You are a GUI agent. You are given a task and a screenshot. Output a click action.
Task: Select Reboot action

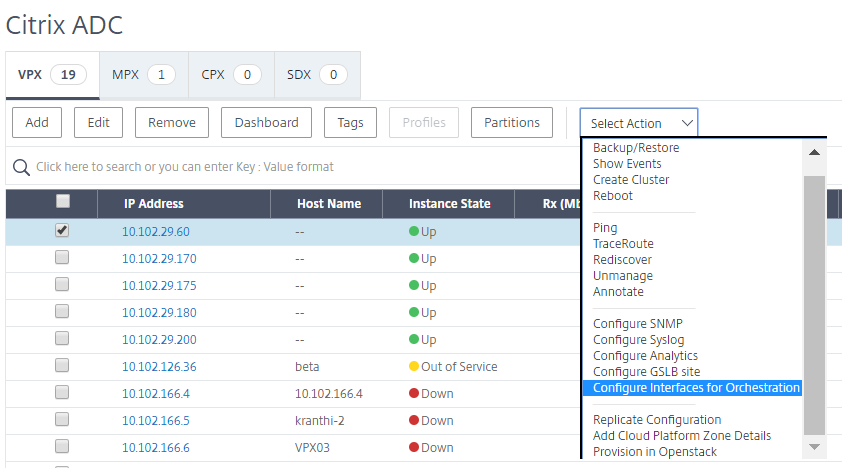click(x=613, y=196)
